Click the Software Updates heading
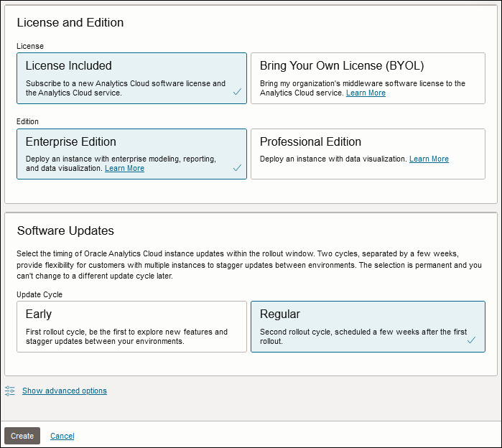This screenshot has width=502, height=448. click(65, 230)
